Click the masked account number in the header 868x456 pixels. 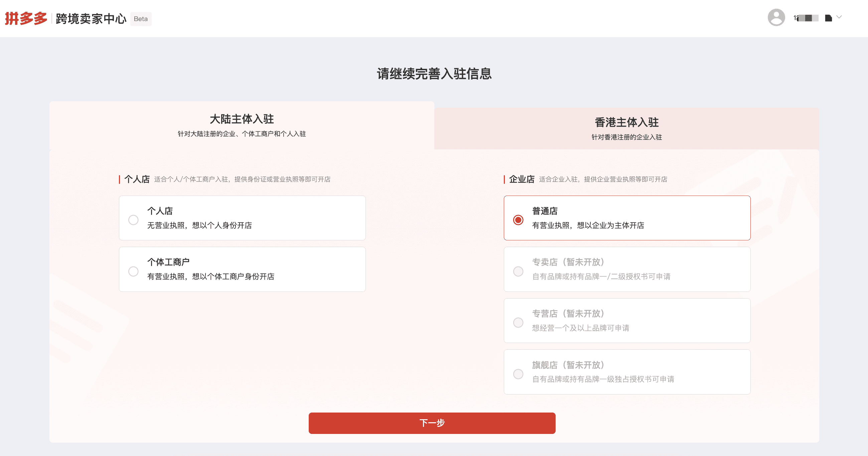[x=806, y=18]
